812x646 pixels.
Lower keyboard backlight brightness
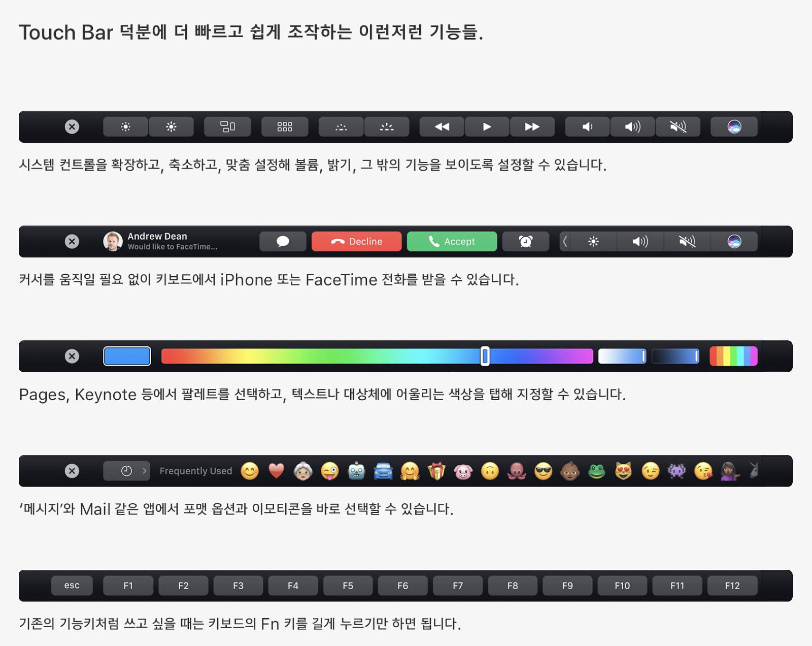(x=341, y=127)
